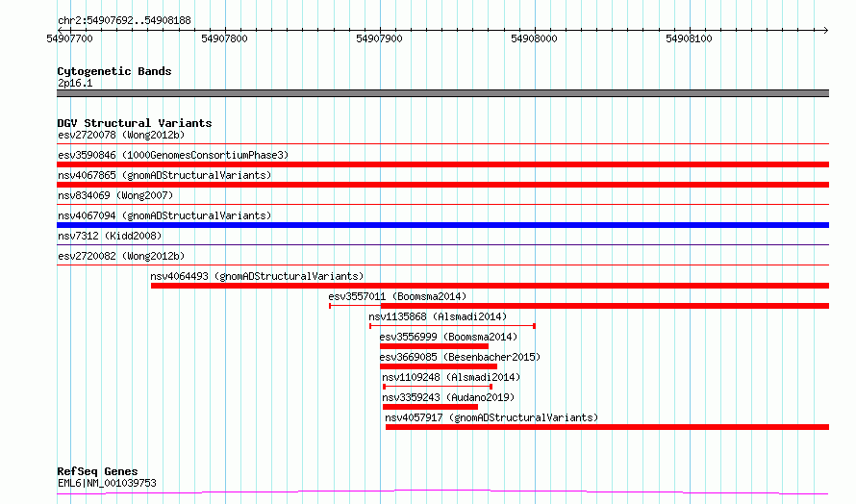This screenshot has height=504, width=856.
Task: Click the thin red line of nsv1109248
Action: click(x=438, y=387)
